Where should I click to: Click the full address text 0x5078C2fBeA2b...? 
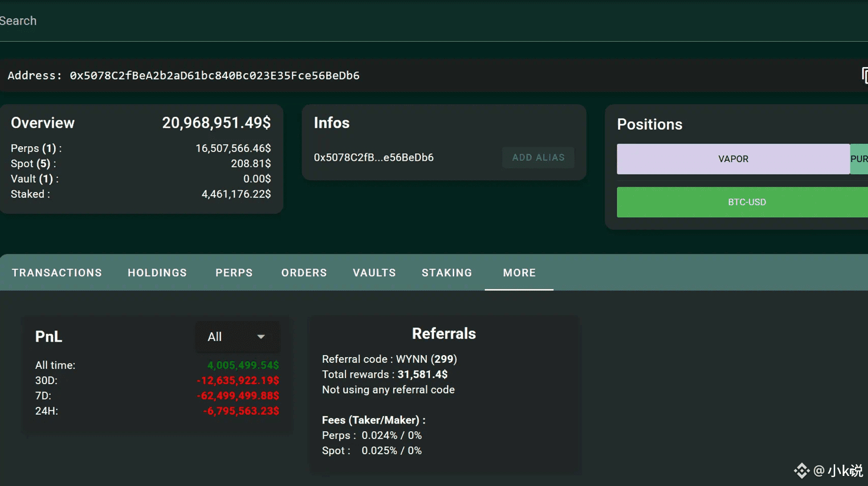(215, 75)
